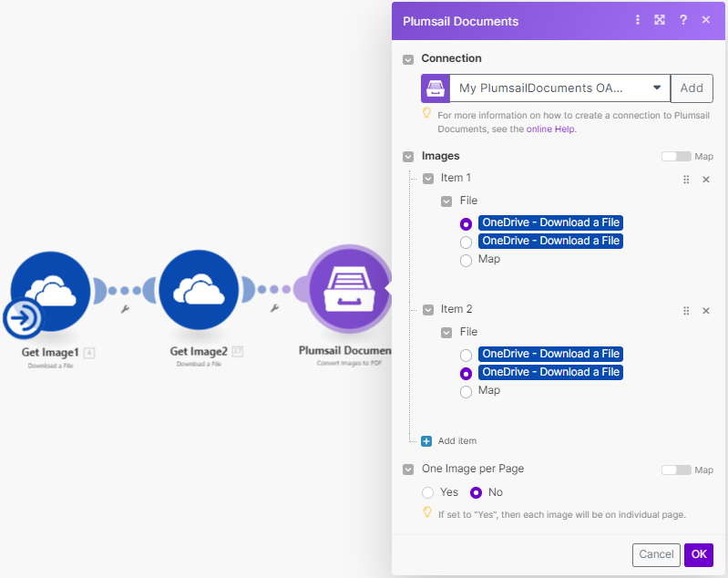Screen dimensions: 728x578
Task: Toggle Map switch for Images
Action: (676, 157)
